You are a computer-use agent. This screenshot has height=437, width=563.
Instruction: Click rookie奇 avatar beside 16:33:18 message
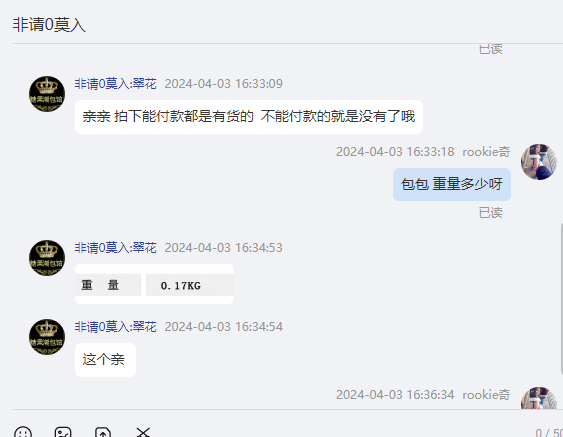[539, 162]
